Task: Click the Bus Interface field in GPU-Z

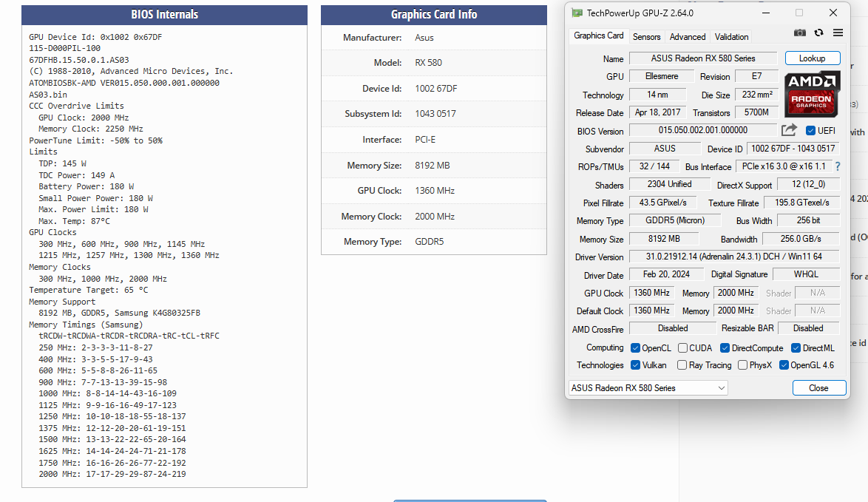Action: 784,166
